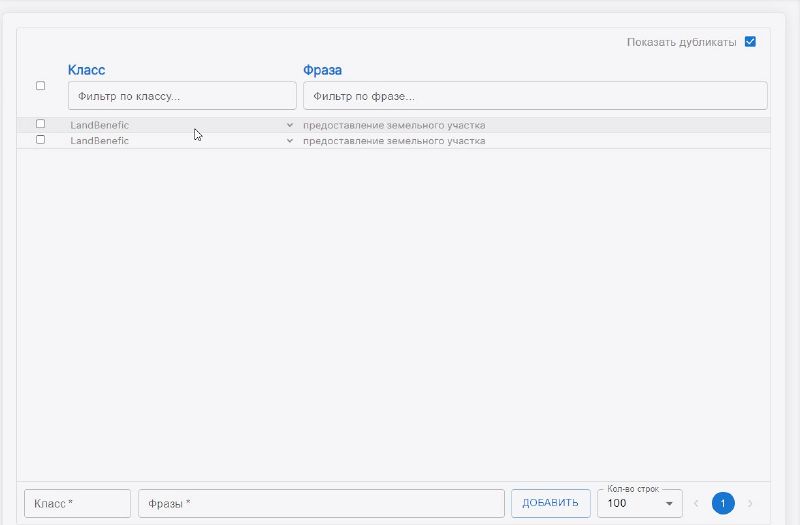Image resolution: width=800 pixels, height=525 pixels.
Task: Expand class dropdown arrow in second row
Action: point(290,141)
